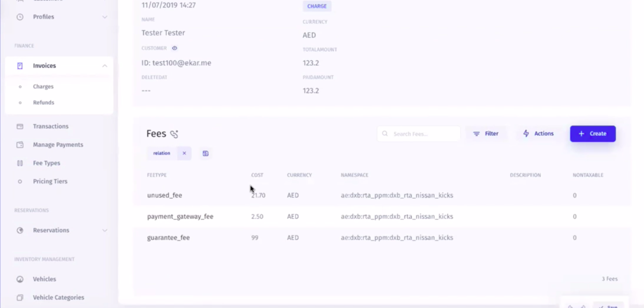Click the Create fee button
Image resolution: width=644 pixels, height=308 pixels.
593,134
